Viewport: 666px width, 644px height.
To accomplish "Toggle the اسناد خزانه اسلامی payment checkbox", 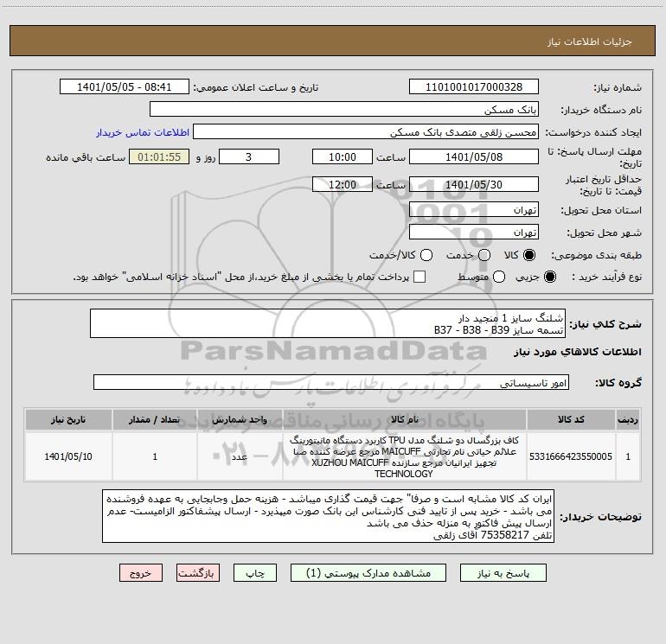I will (419, 277).
